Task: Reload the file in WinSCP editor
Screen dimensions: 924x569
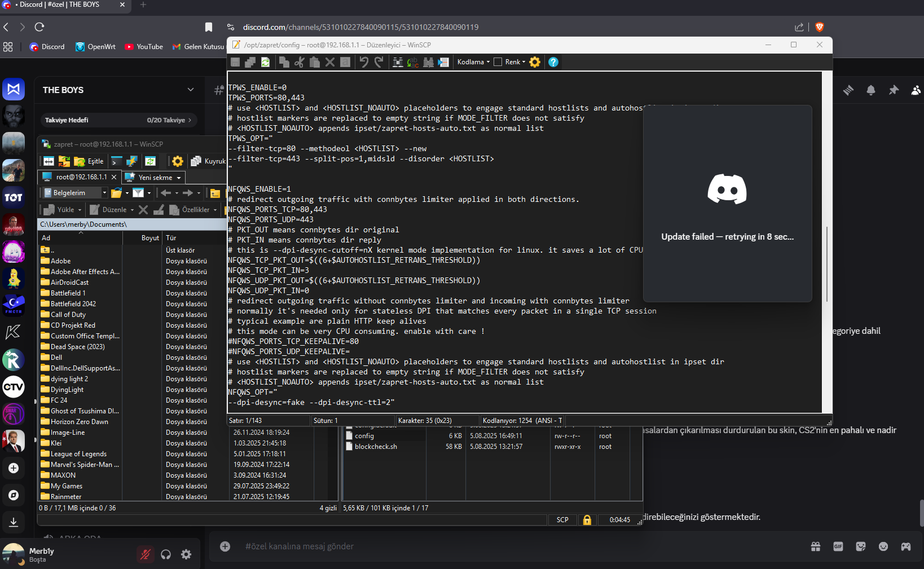Action: pyautogui.click(x=265, y=62)
